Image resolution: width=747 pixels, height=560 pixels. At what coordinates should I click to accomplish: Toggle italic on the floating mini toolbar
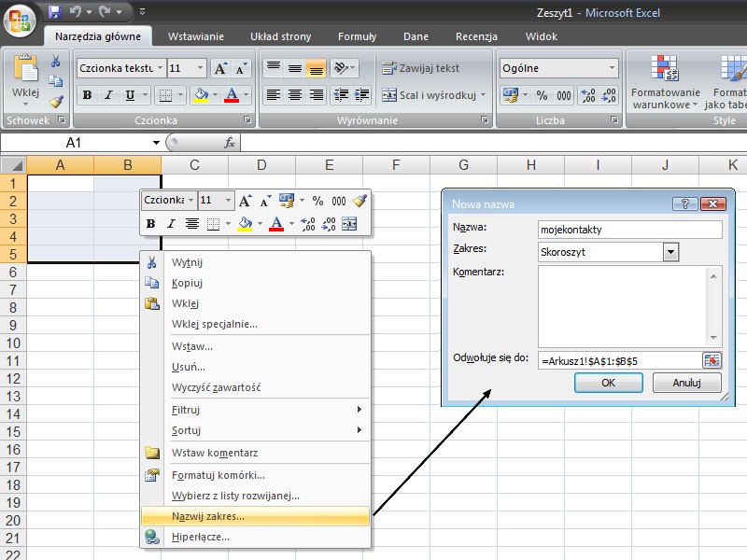tap(171, 224)
